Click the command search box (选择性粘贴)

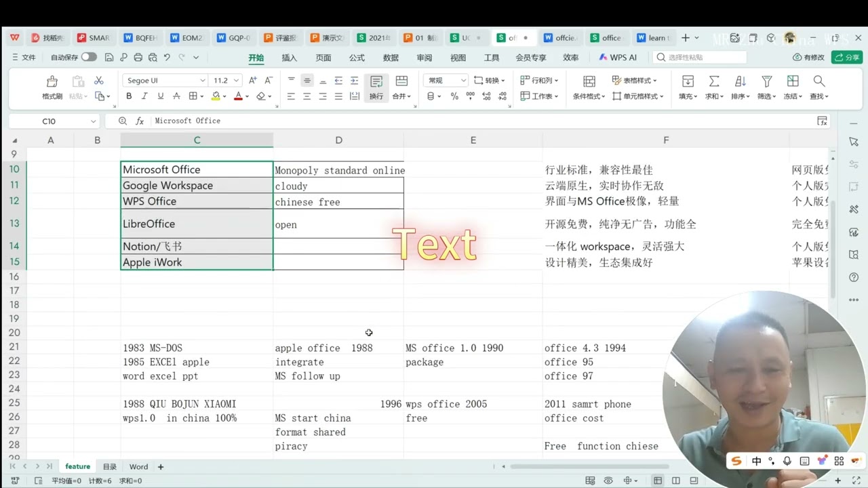698,58
